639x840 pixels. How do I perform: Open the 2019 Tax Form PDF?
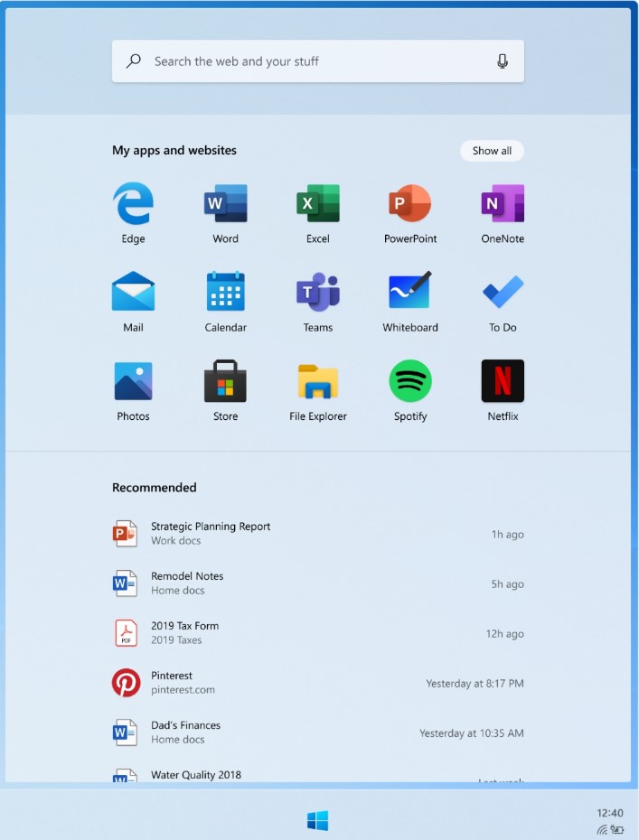[318, 632]
